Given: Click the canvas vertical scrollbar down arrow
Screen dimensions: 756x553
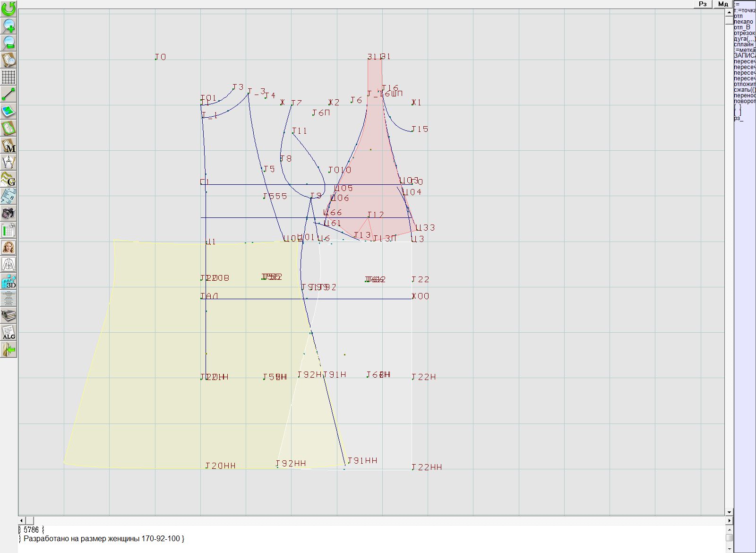Looking at the screenshot, I should [x=729, y=512].
